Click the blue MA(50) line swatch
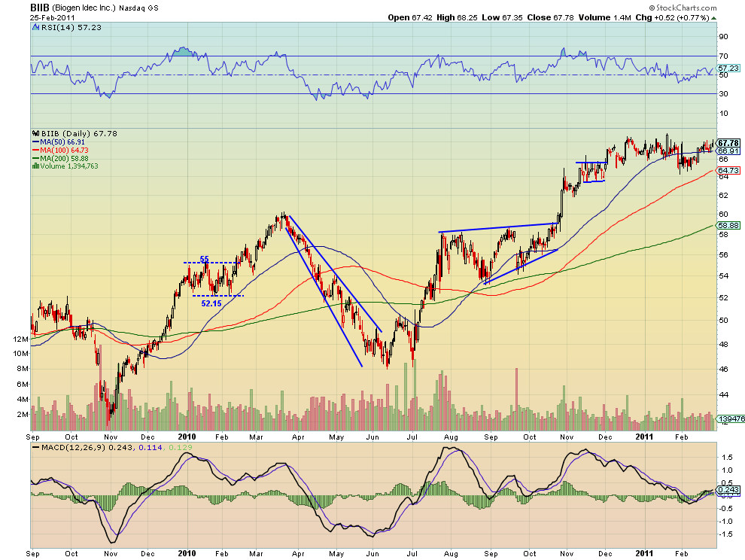745x560 pixels. 35,142
